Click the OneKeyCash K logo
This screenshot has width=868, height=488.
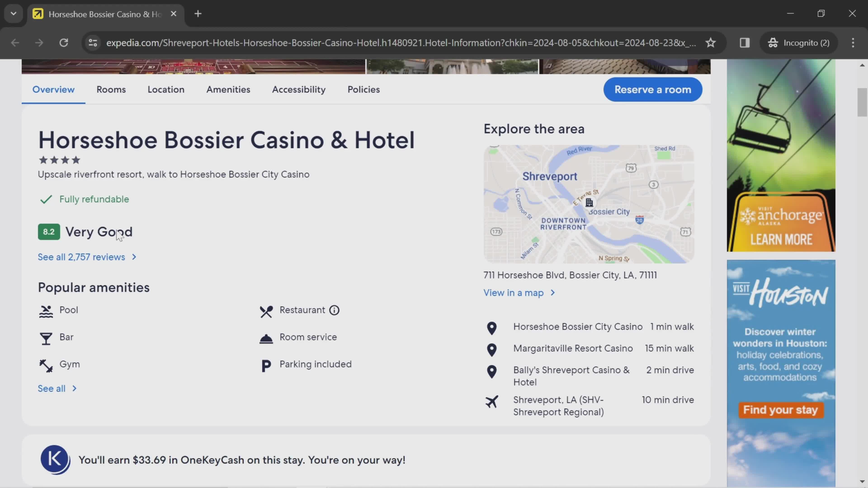pos(55,460)
